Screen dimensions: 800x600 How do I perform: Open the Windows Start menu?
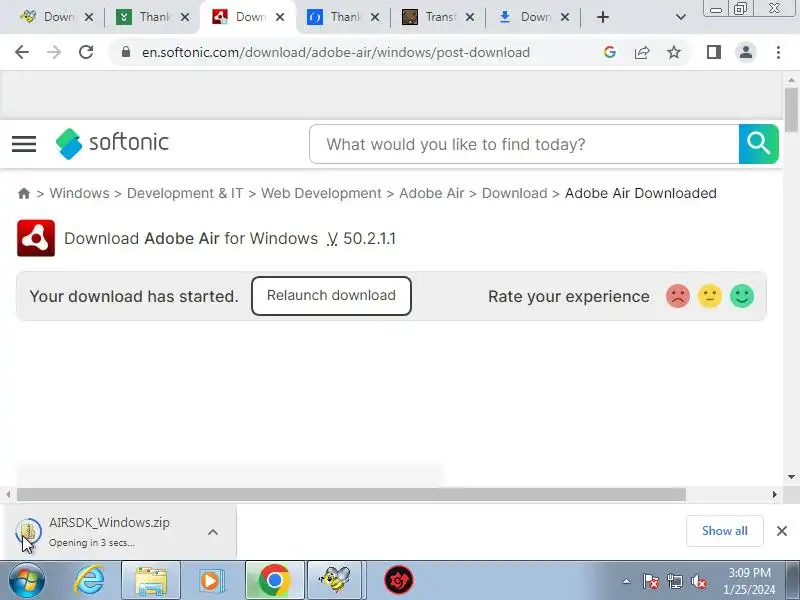(26, 581)
